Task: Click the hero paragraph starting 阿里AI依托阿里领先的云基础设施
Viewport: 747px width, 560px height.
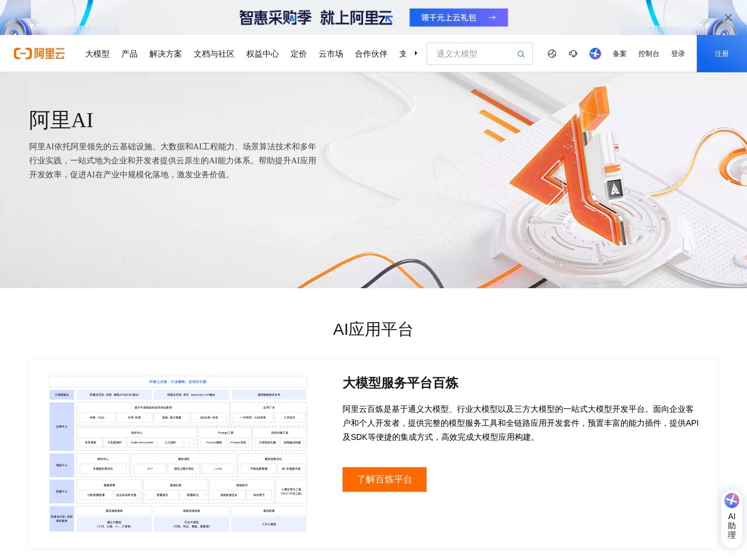Action: point(173,160)
